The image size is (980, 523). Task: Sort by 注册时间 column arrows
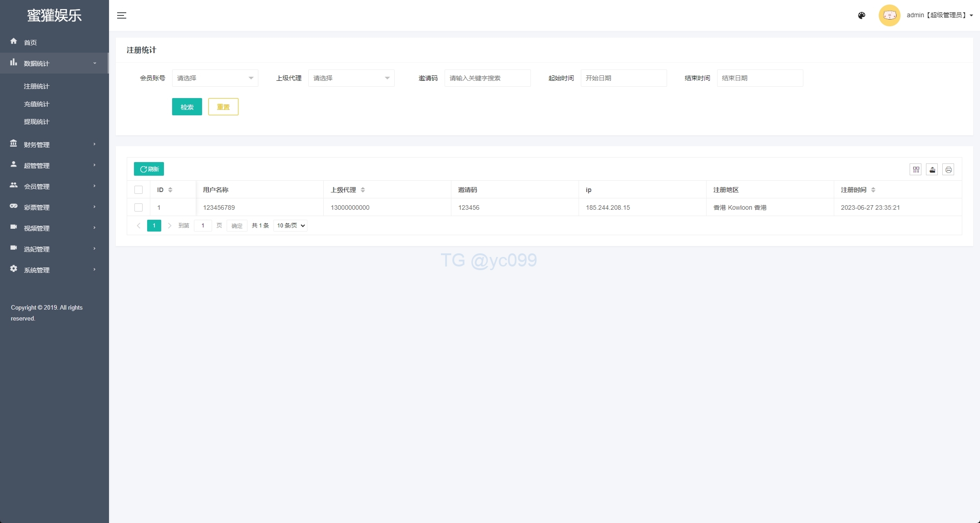(873, 190)
